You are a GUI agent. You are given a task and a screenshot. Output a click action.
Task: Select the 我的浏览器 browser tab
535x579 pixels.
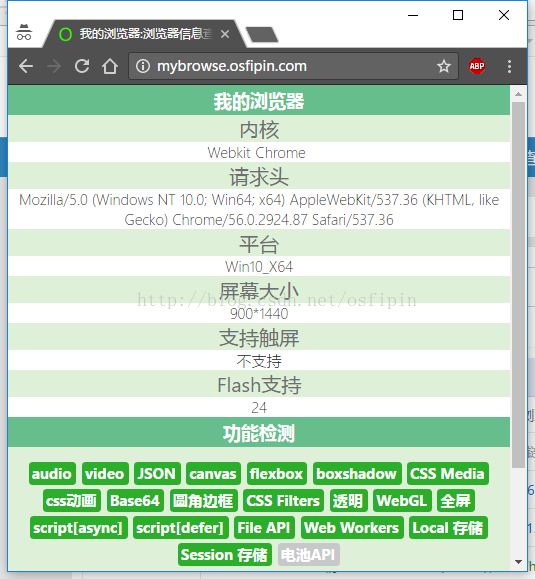coord(144,34)
